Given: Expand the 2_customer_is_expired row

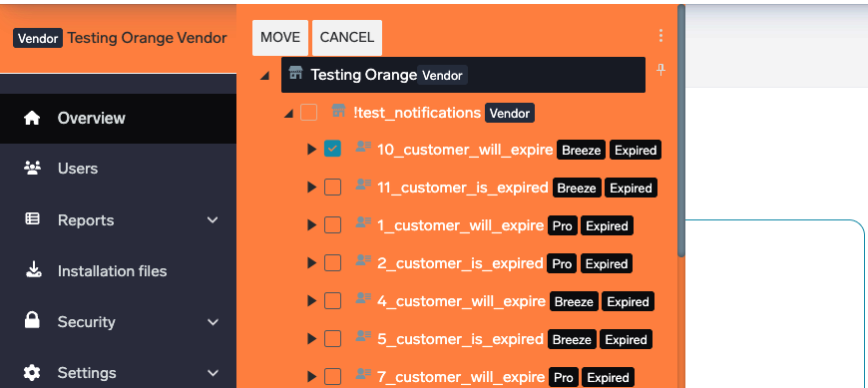Looking at the screenshot, I should click(311, 263).
